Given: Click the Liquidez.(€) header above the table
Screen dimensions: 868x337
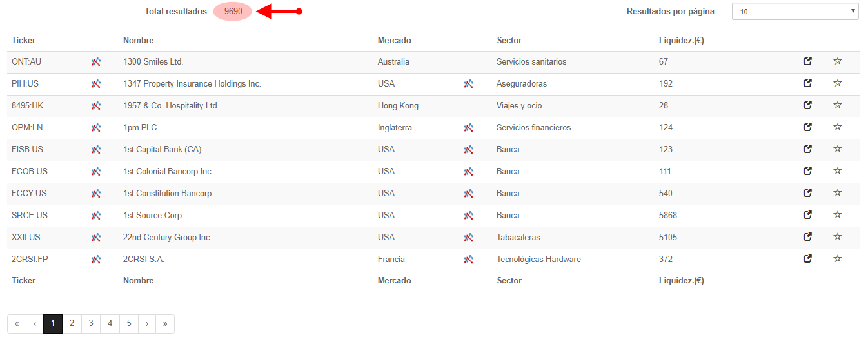Looking at the screenshot, I should click(681, 40).
